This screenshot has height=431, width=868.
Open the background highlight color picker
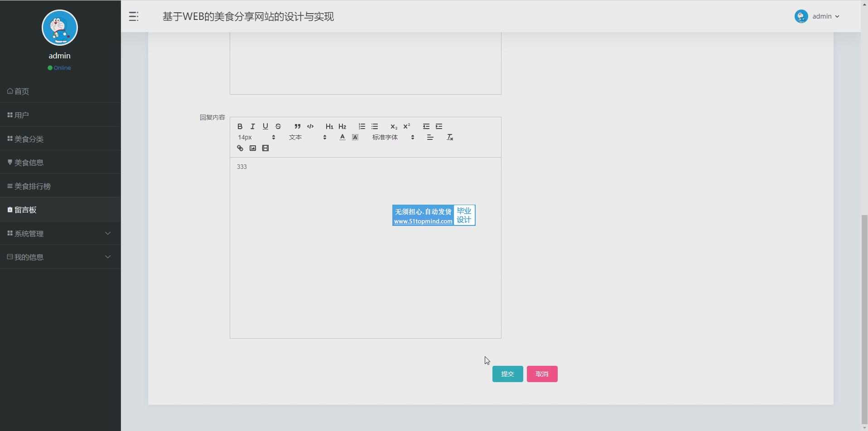355,137
